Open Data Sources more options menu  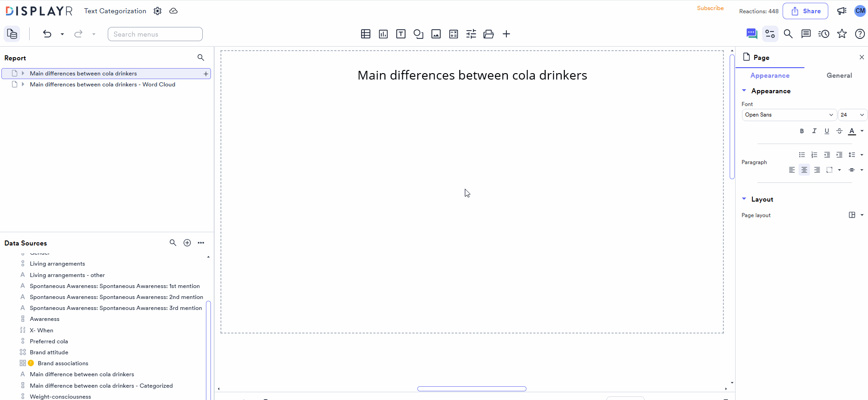pos(201,243)
